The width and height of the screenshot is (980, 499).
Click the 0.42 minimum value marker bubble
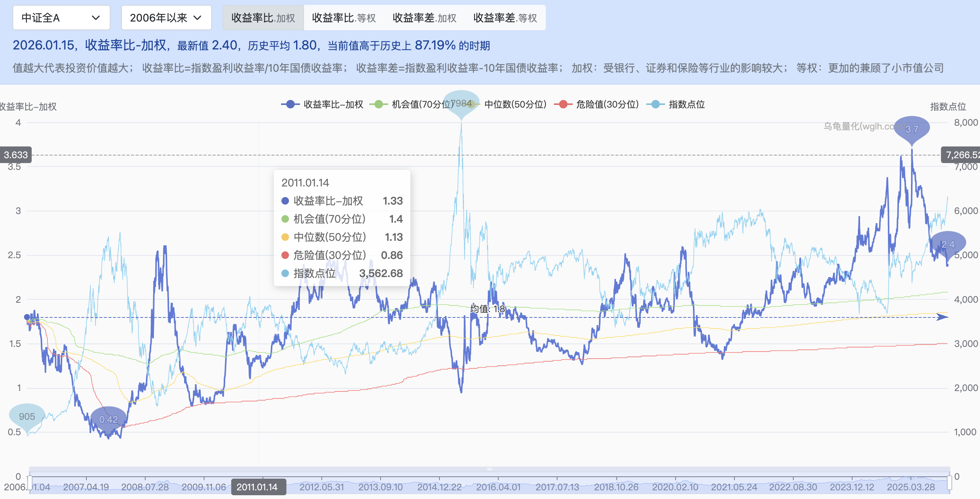pos(108,419)
